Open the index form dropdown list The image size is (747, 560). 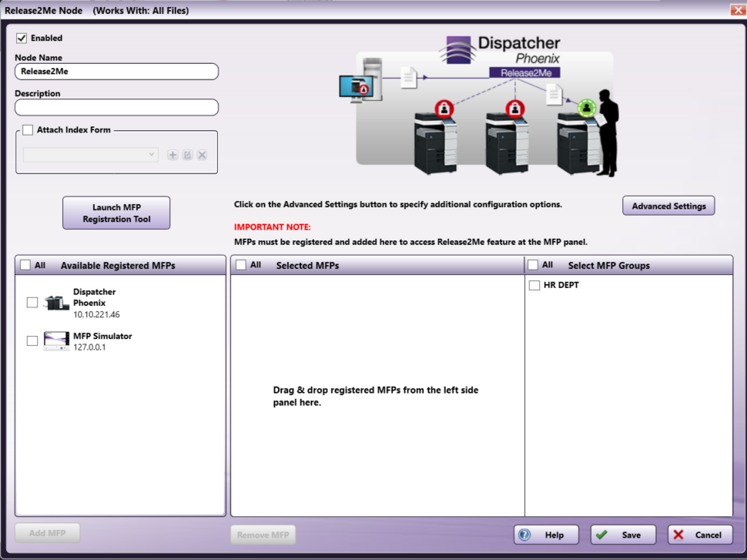91,155
